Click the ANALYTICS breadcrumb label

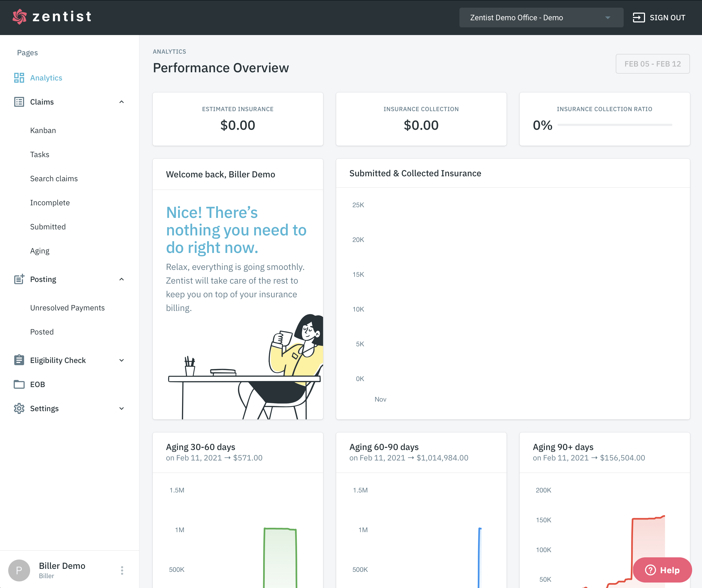tap(169, 51)
